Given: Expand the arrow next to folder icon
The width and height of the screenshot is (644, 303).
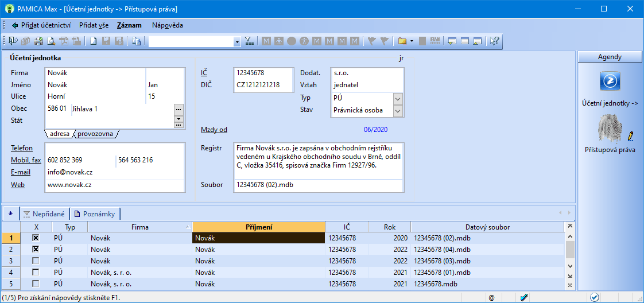Looking at the screenshot, I should point(412,41).
